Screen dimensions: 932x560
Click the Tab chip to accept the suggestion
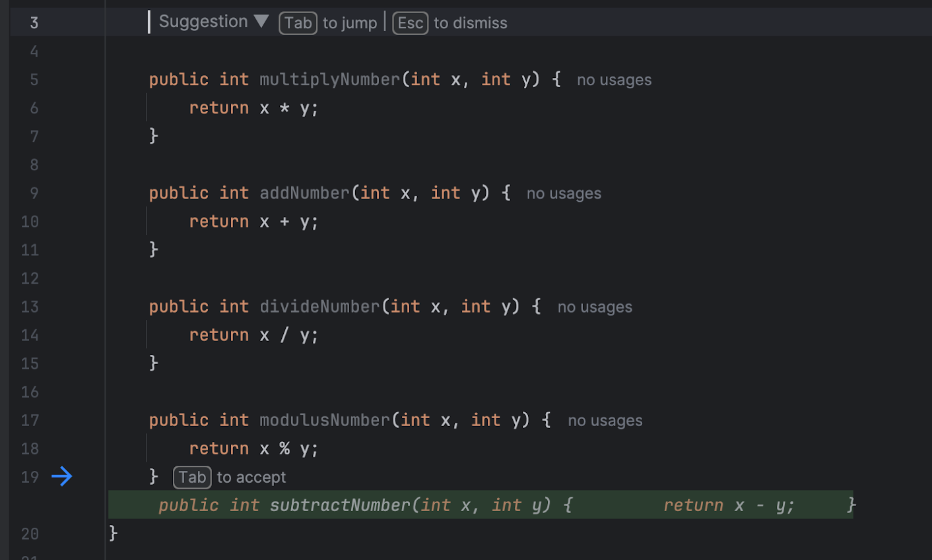(x=192, y=477)
